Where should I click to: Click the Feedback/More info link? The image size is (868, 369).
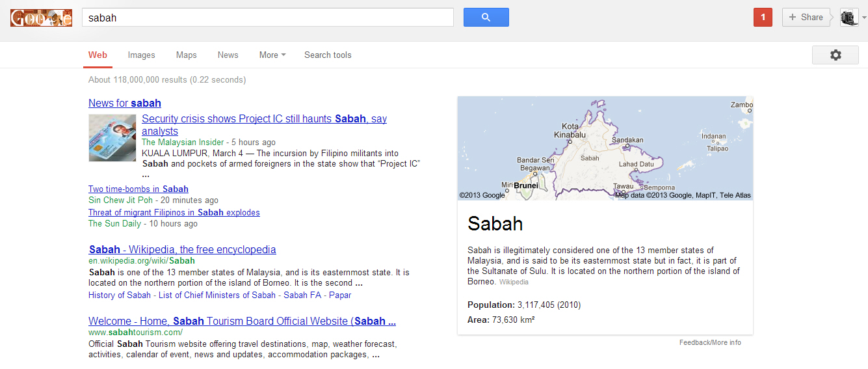pyautogui.click(x=709, y=342)
